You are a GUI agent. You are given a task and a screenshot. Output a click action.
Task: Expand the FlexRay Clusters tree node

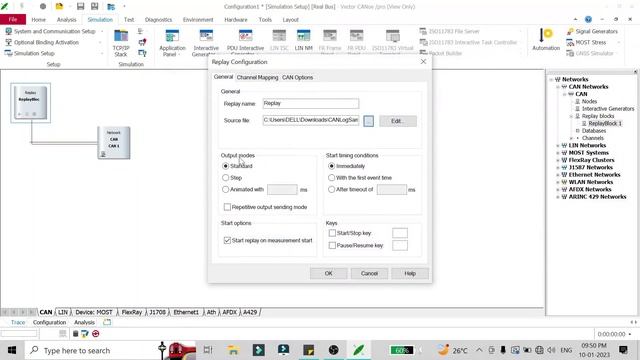(558, 160)
